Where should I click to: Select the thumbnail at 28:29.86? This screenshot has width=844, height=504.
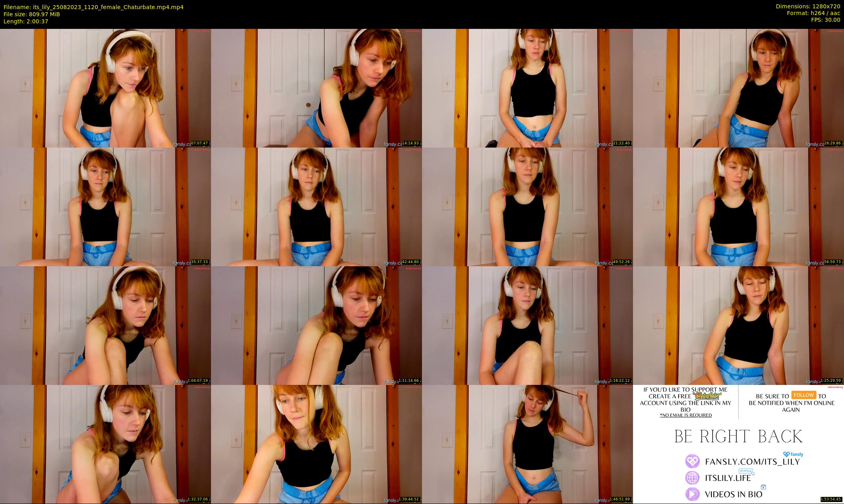[738, 88]
